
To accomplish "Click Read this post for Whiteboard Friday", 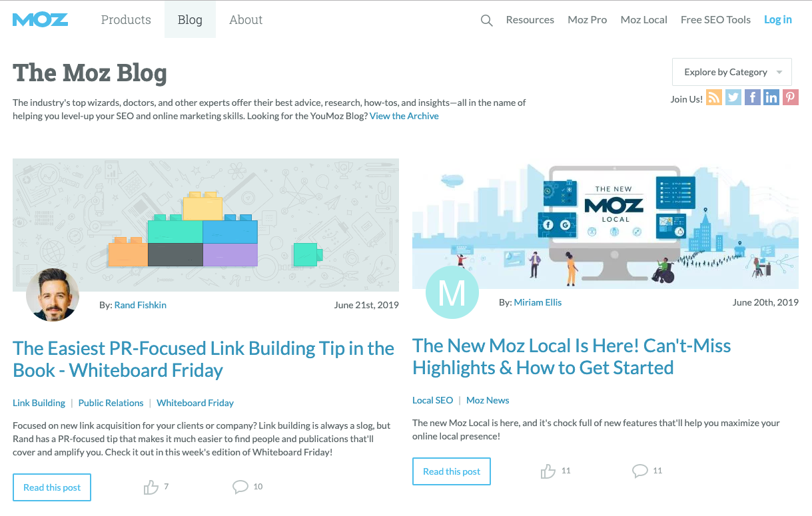I will (x=51, y=487).
